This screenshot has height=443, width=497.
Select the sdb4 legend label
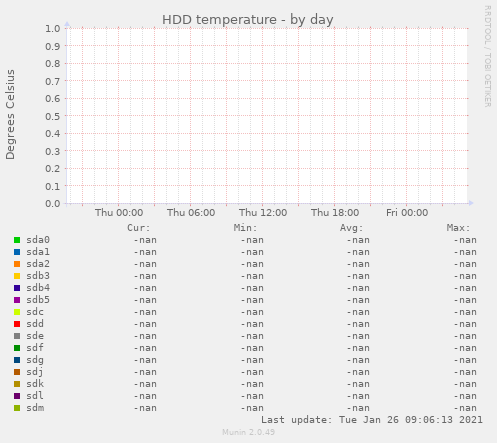coord(38,288)
